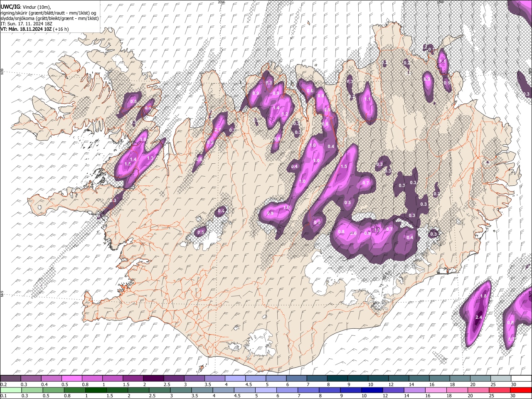Click the 'IT: Sun. 17. 11. 2024 18Z' line

26,24
